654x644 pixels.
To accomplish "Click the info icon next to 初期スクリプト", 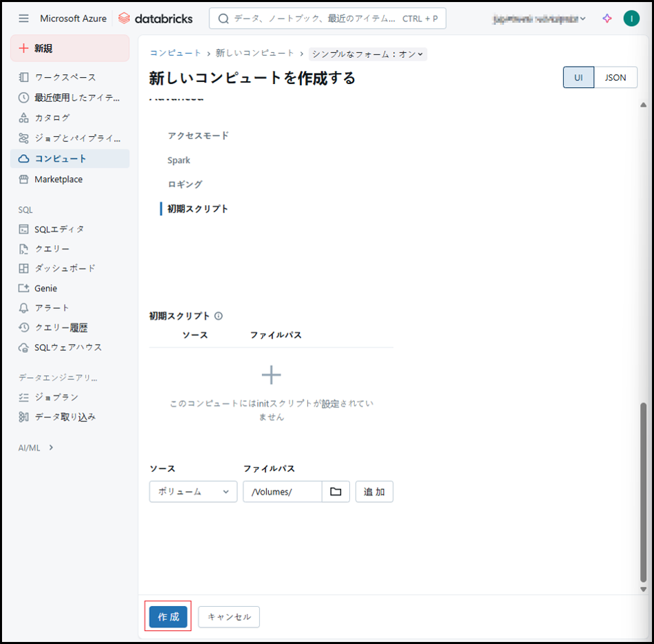I will [219, 316].
